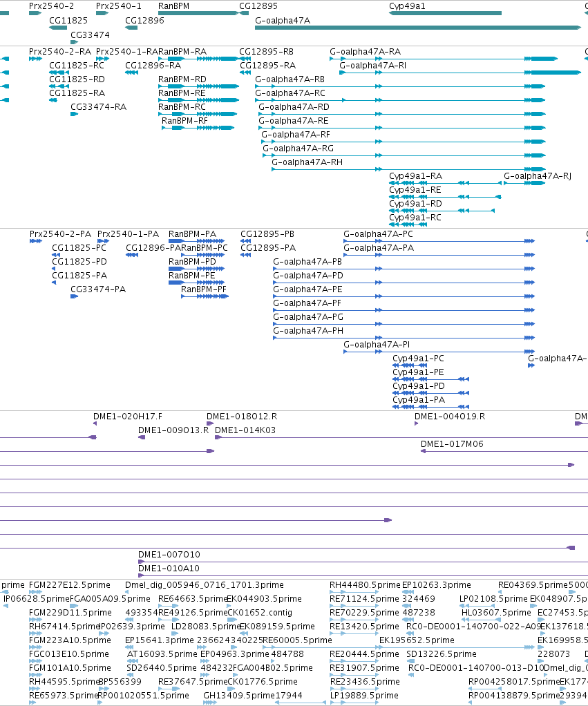Click transcript label Cyp49a1-RA
588x706 pixels.
[x=415, y=176]
